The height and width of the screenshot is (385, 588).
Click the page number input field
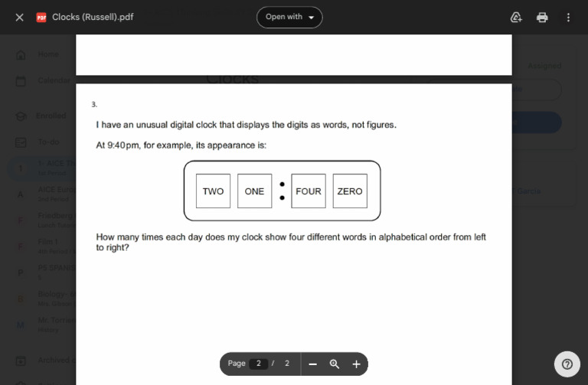tap(258, 364)
